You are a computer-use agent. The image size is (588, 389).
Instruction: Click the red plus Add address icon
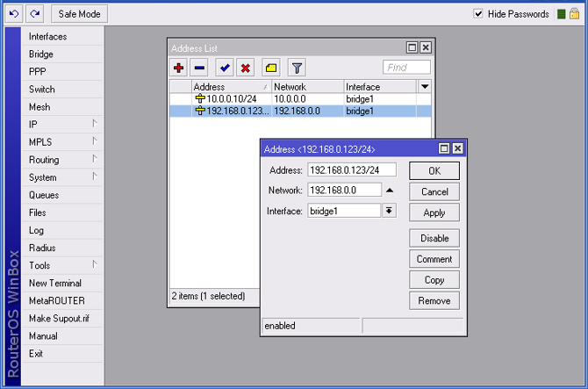[179, 68]
